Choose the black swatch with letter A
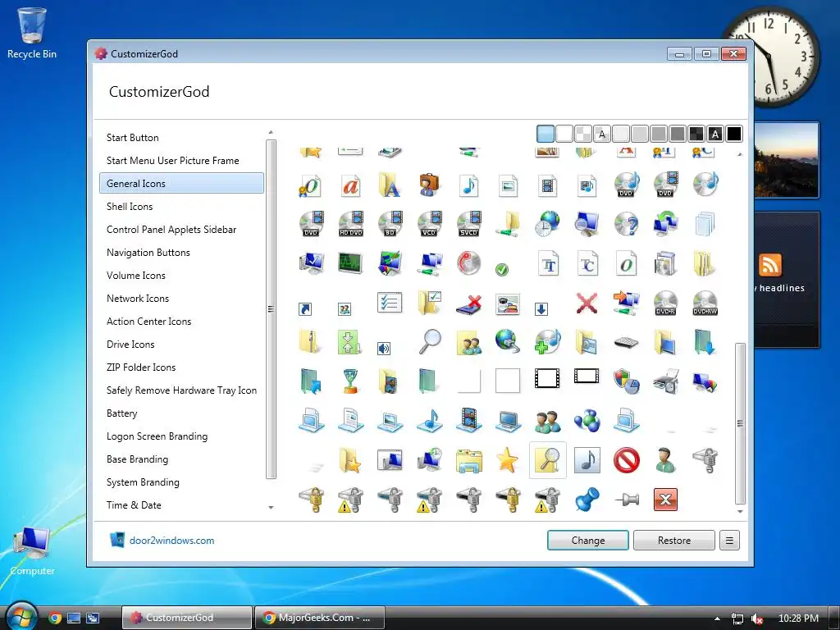This screenshot has width=840, height=630. (x=715, y=134)
